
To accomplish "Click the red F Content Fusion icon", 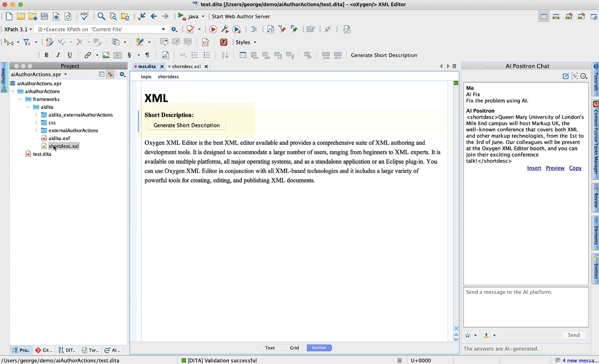I will 223,42.
